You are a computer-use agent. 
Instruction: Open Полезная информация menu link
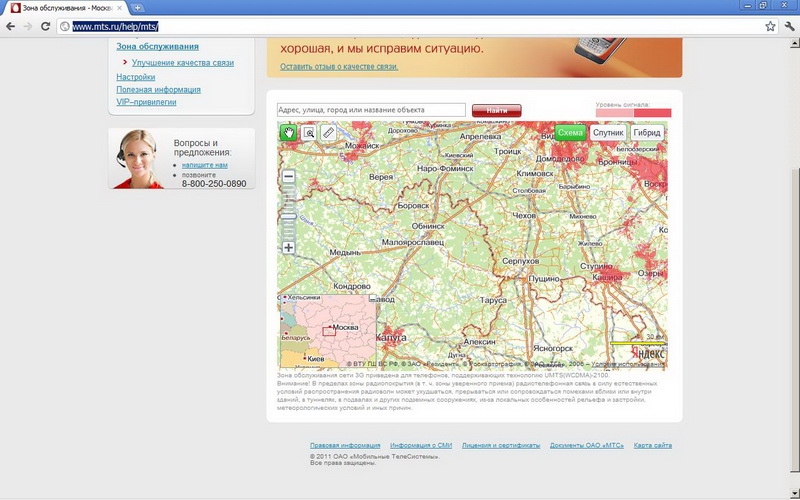158,90
